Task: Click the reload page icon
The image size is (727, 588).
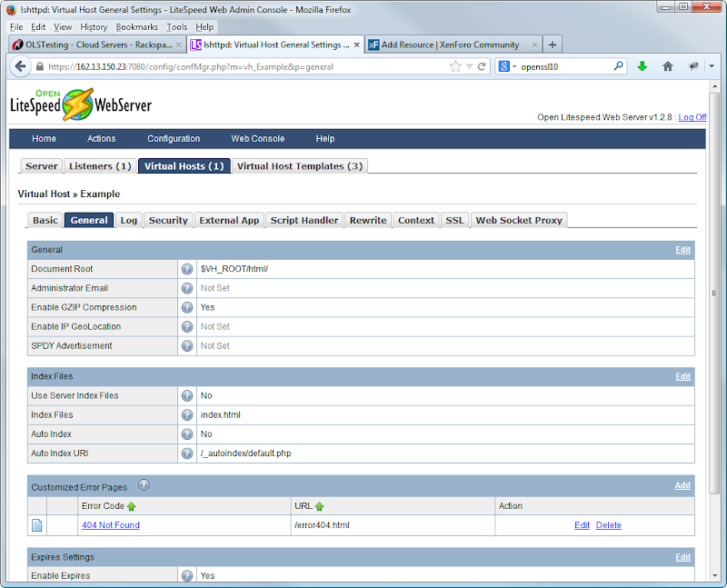Action: pos(482,66)
